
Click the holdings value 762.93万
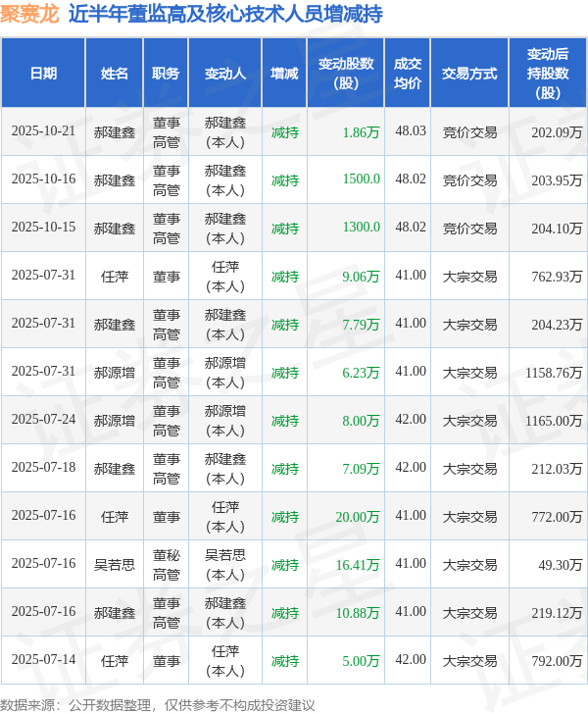557,277
